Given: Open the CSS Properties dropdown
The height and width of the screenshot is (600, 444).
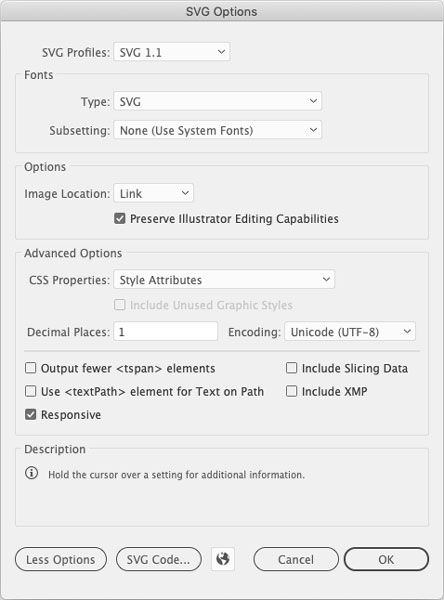Looking at the screenshot, I should click(224, 279).
